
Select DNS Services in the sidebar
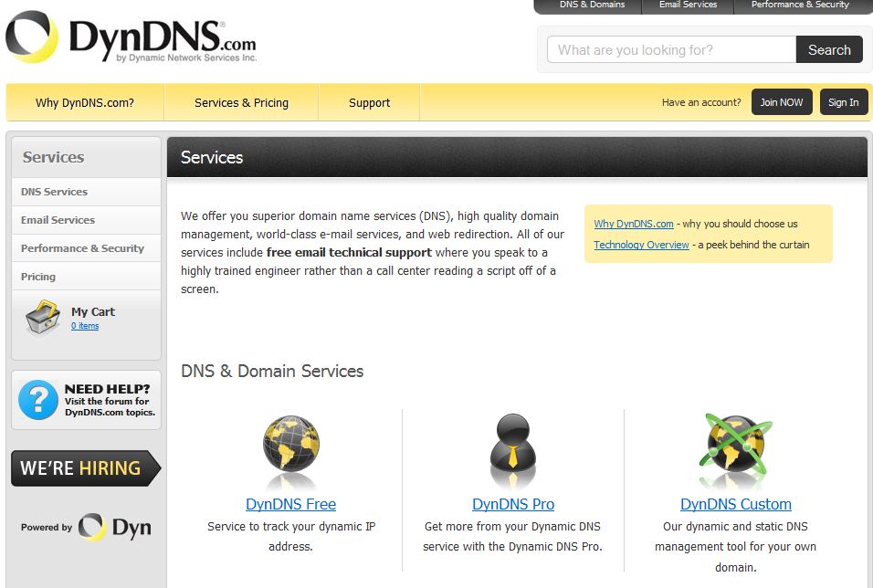point(87,192)
